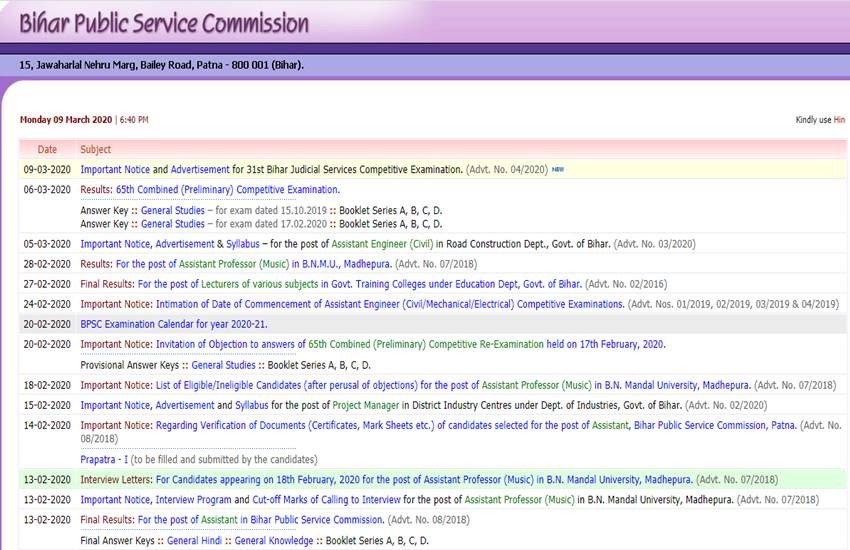This screenshot has height=550, width=850.
Task: Open the Interview Program link
Action: [x=198, y=499]
